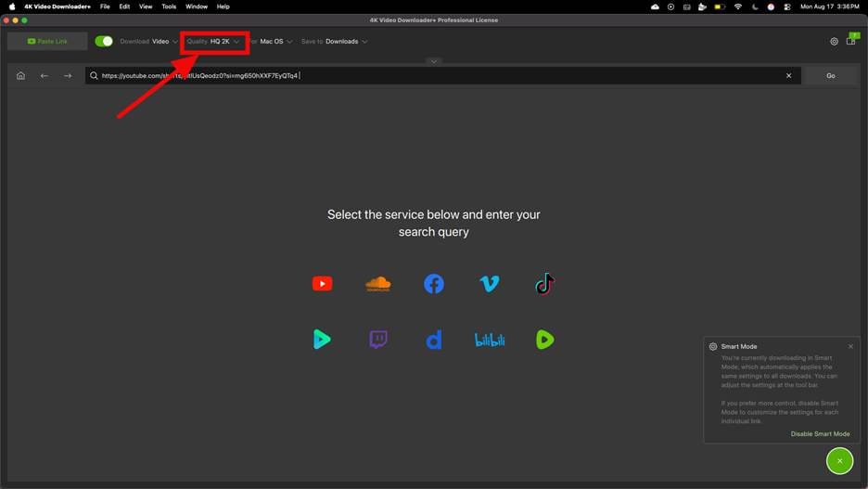Open the battery status menu

[x=720, y=6]
